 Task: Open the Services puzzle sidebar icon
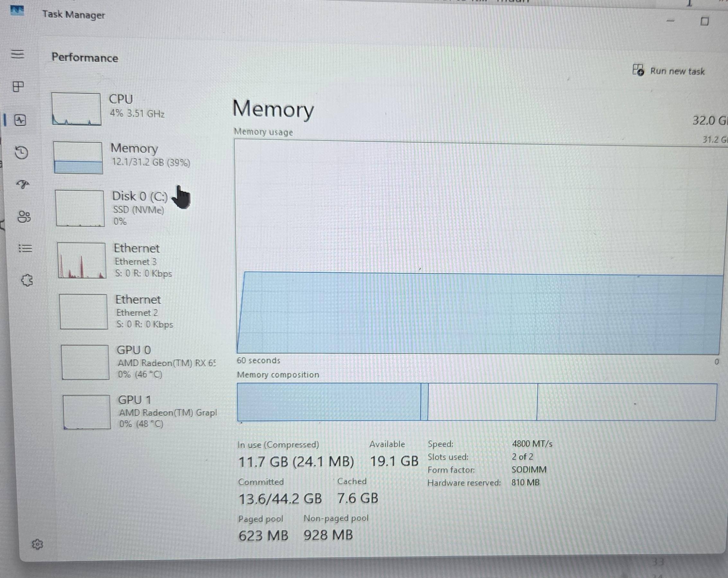point(27,280)
